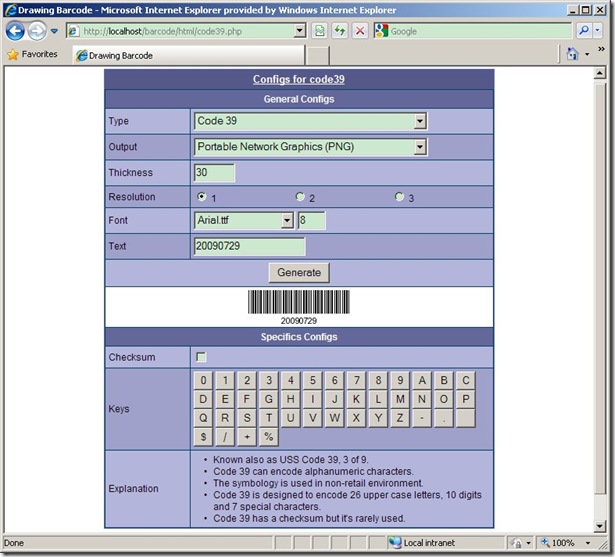Click the Q key button
Image resolution: width=615 pixels, height=557 pixels.
coord(203,418)
